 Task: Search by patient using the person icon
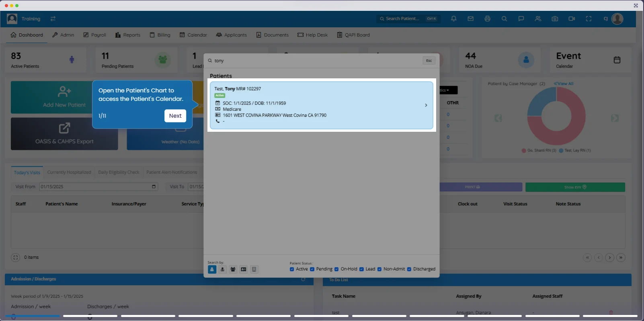(x=212, y=270)
